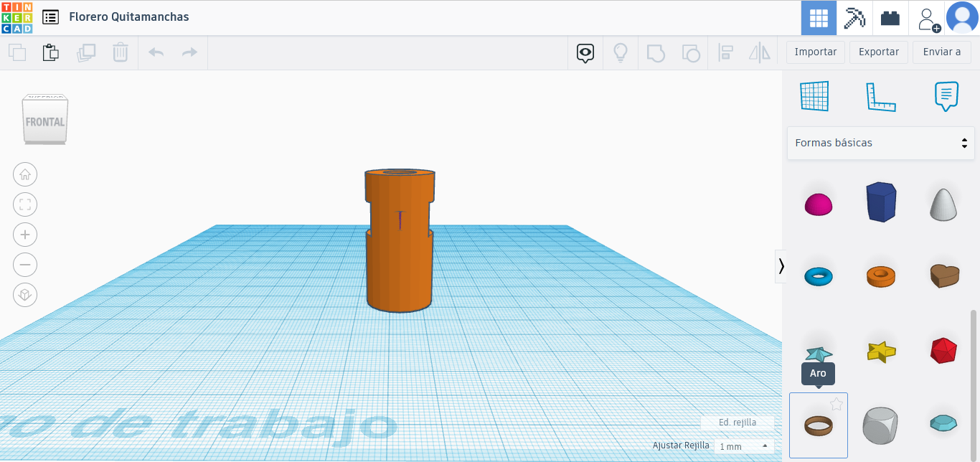Pick the light blue gem shape

click(x=943, y=423)
